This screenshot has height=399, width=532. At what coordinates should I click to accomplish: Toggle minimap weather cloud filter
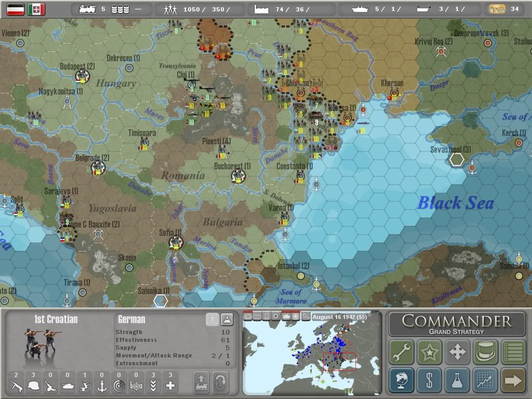[248, 316]
